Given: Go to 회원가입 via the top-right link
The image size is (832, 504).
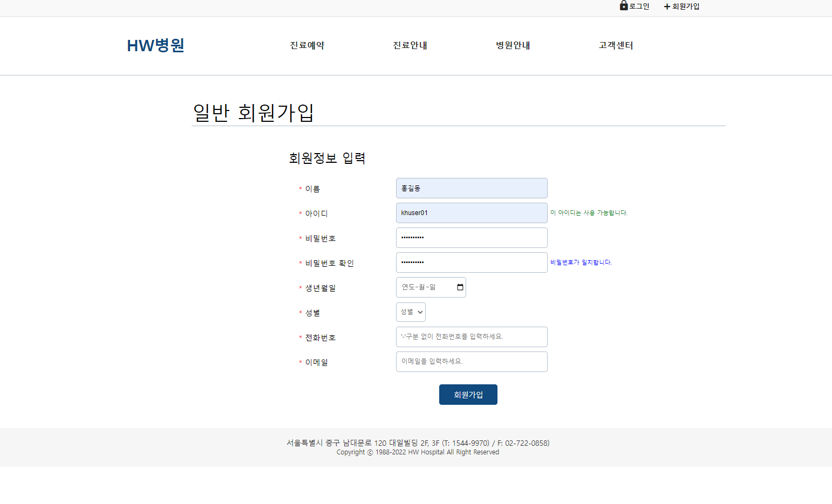Looking at the screenshot, I should pyautogui.click(x=686, y=6).
